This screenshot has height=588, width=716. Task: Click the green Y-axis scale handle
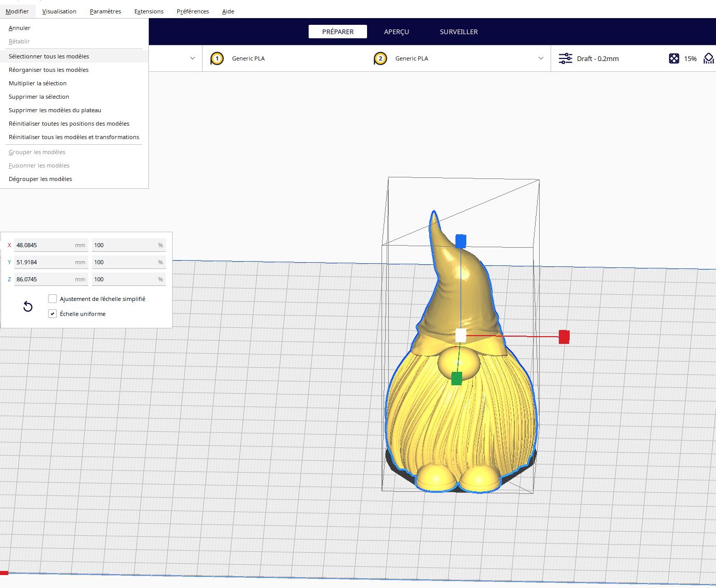click(x=456, y=379)
